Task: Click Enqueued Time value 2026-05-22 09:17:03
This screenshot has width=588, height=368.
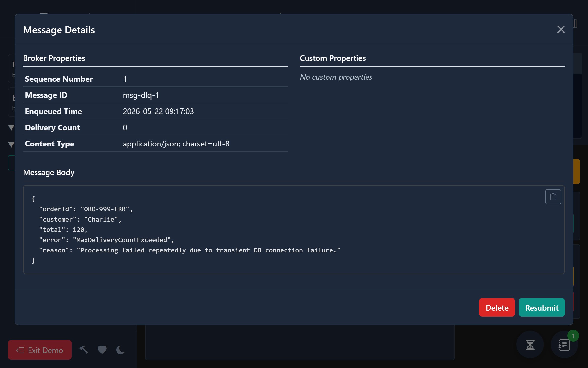Action: [x=158, y=111]
